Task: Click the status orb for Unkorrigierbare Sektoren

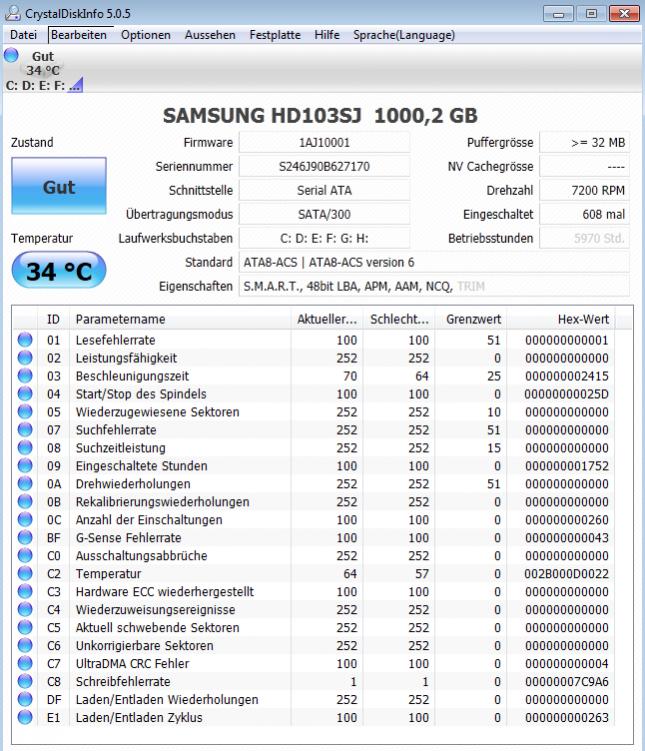Action: (25, 645)
